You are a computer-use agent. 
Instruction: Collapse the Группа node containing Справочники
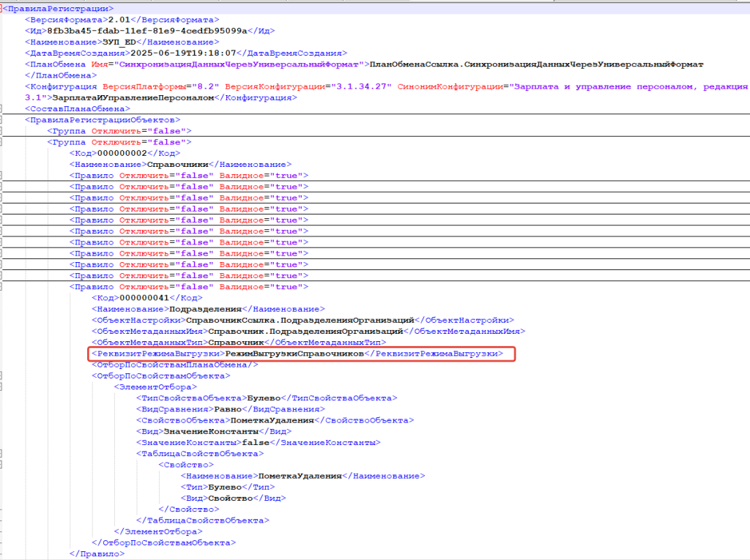[x=2, y=142]
